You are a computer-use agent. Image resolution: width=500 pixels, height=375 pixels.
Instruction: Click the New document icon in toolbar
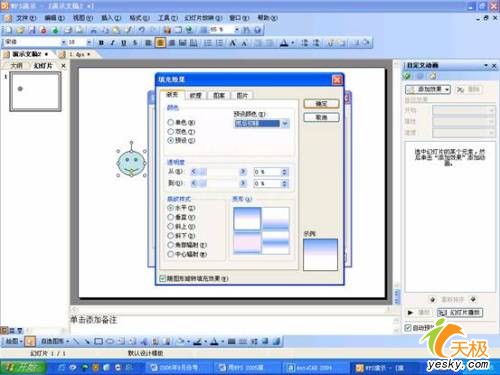tap(8, 30)
